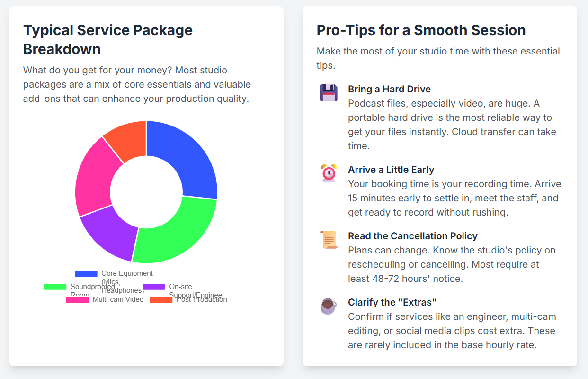Click the alarm clock icon
This screenshot has height=379, width=588.
(x=329, y=173)
